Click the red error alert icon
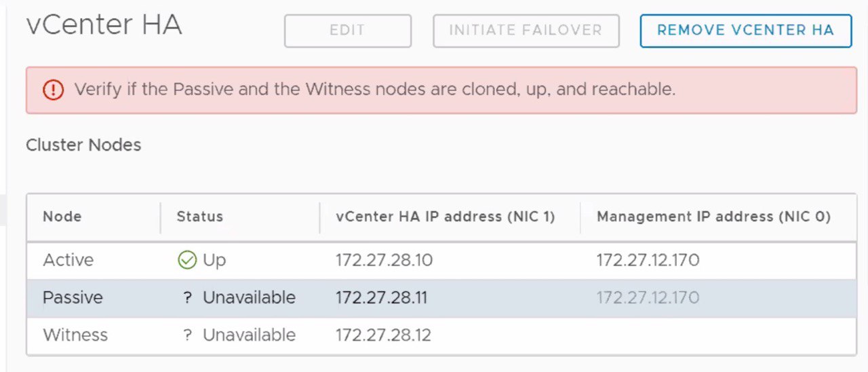Screen dimensions: 868x372 (53, 90)
